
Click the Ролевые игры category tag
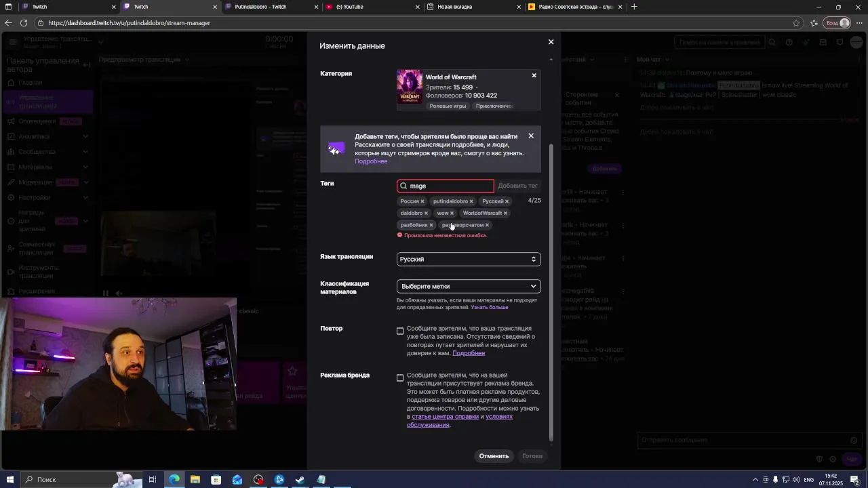coord(448,106)
